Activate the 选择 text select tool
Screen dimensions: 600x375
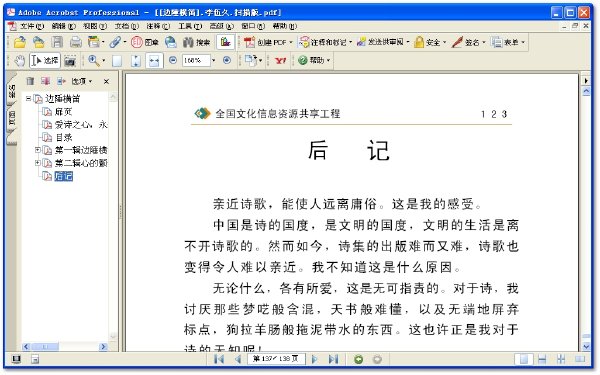[45, 60]
